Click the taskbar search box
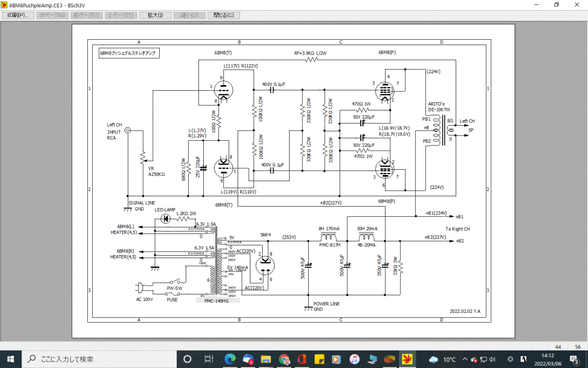Viewport: 588px width, 368px height. pyautogui.click(x=100, y=359)
